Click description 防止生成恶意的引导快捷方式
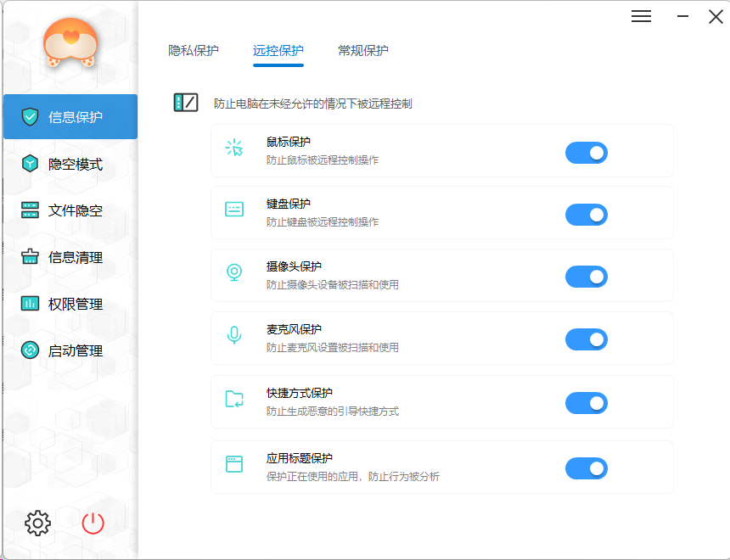The width and height of the screenshot is (730, 560). pyautogui.click(x=333, y=411)
